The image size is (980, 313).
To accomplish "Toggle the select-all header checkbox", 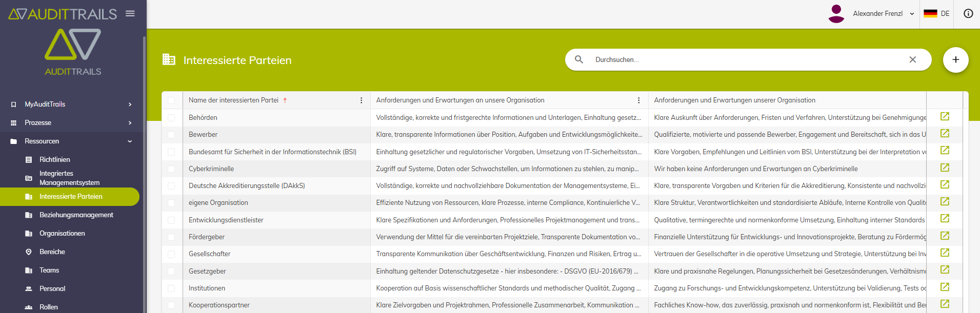I will tap(171, 100).
